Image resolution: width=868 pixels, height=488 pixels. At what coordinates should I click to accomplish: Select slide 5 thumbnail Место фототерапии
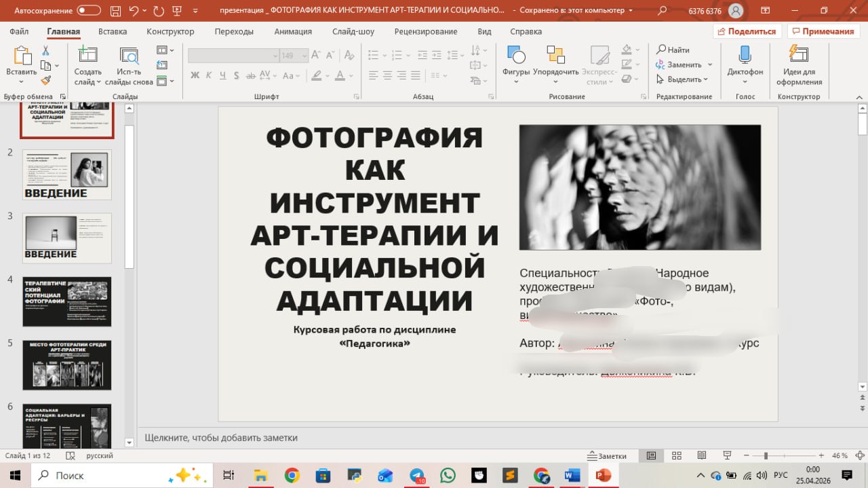point(67,365)
